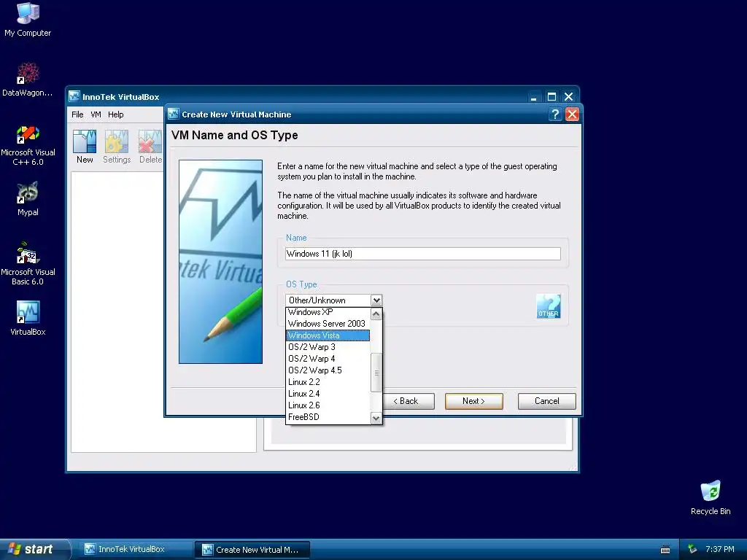Click the OS list scroll up arrow

pos(376,314)
